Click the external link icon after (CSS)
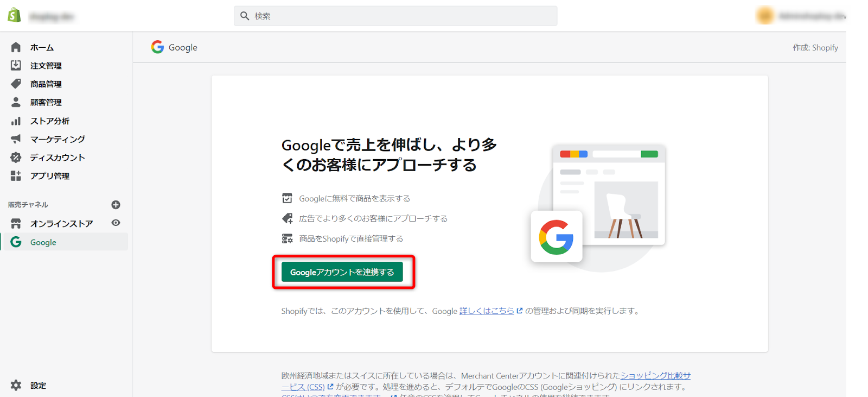 [x=330, y=387]
